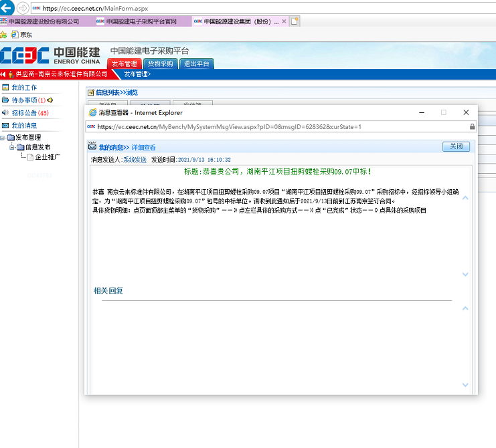The width and height of the screenshot is (496, 448).
Task: Select 企业推广 tree item
Action: 48,157
